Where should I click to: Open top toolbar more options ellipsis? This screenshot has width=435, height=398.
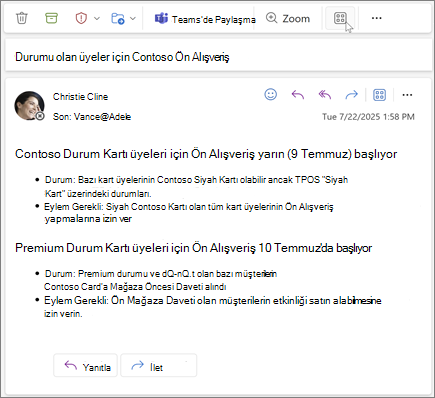pos(376,18)
